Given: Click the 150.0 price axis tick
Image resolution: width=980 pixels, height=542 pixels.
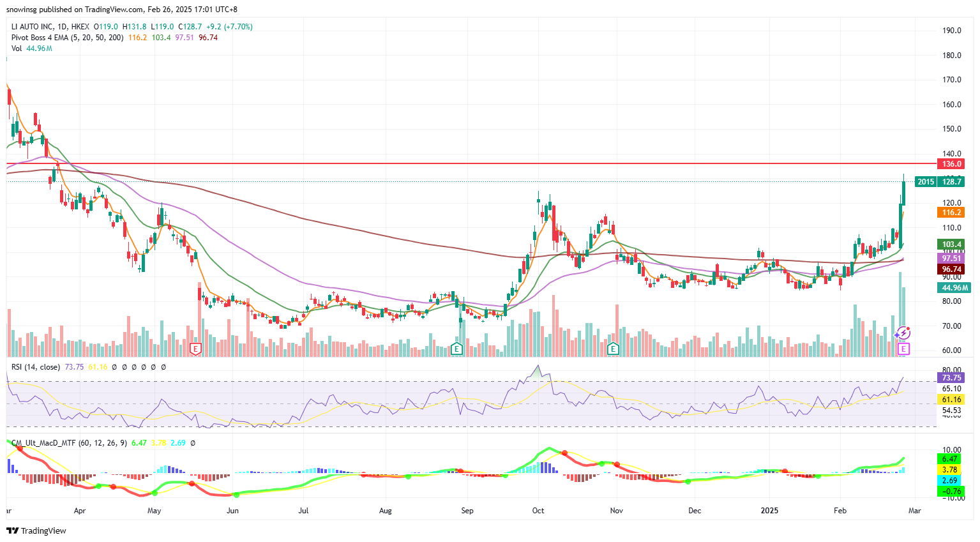Looking at the screenshot, I should [952, 129].
